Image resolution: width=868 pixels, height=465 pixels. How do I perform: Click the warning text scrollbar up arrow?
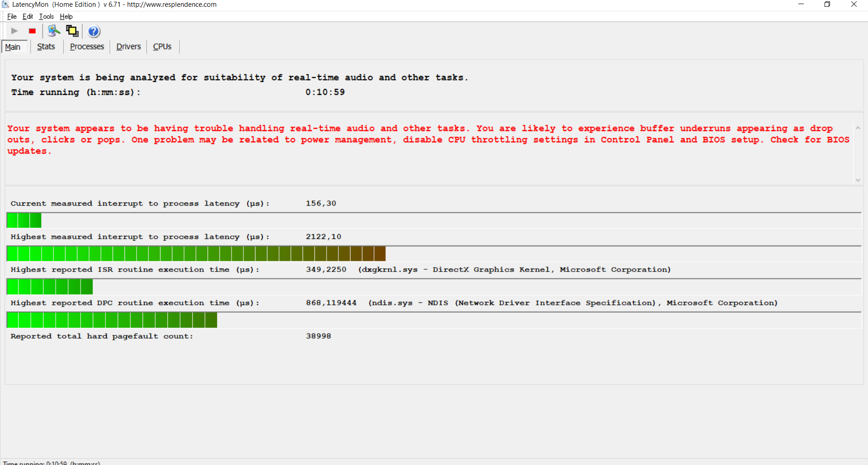[858, 128]
